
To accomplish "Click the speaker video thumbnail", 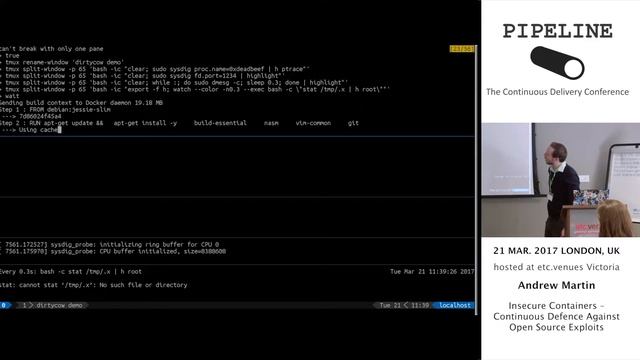I will [560, 180].
